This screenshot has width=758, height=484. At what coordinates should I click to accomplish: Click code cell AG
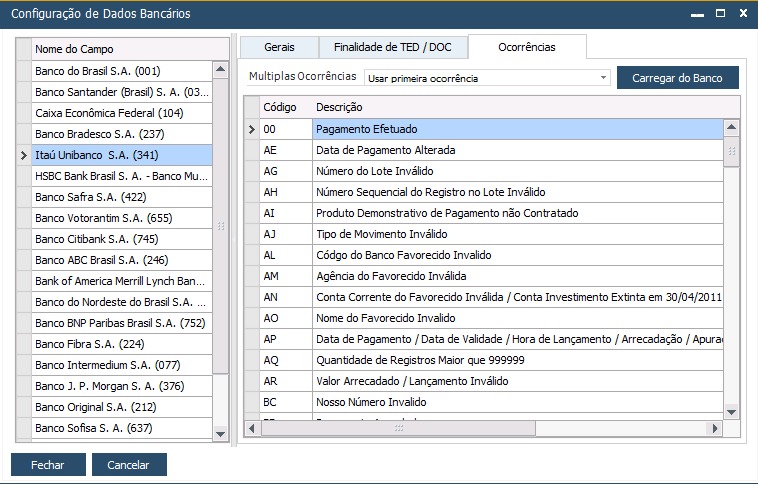coord(286,171)
